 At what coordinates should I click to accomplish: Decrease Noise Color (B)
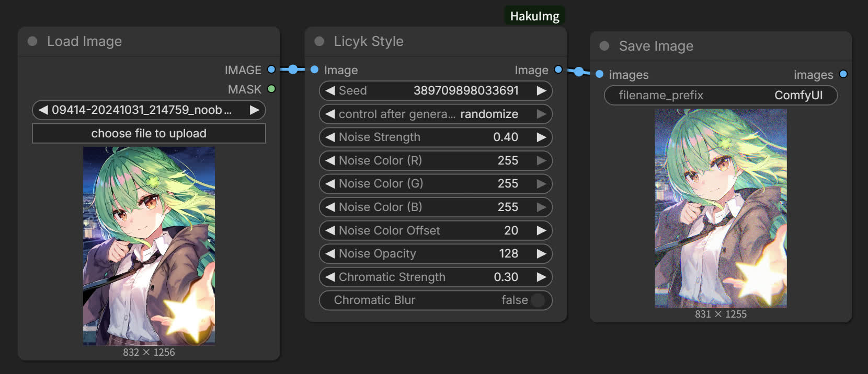pyautogui.click(x=330, y=207)
